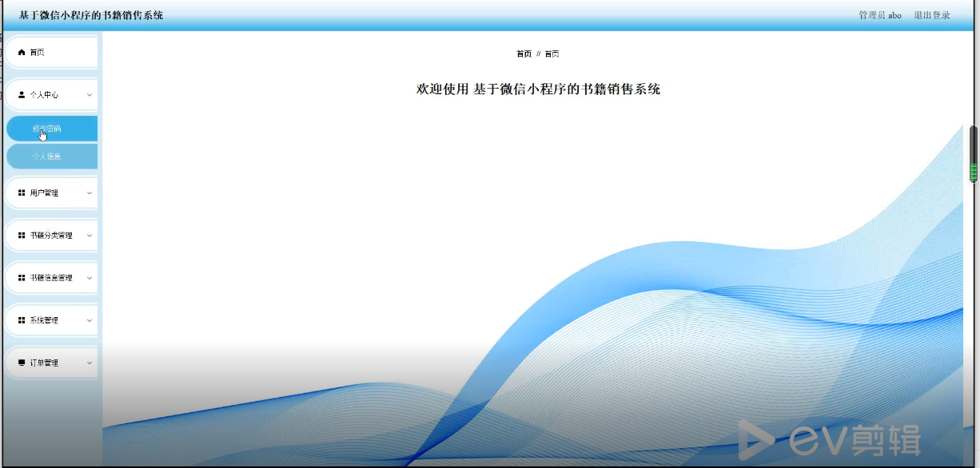Expand the 系统管理 chevron arrow

(x=89, y=320)
